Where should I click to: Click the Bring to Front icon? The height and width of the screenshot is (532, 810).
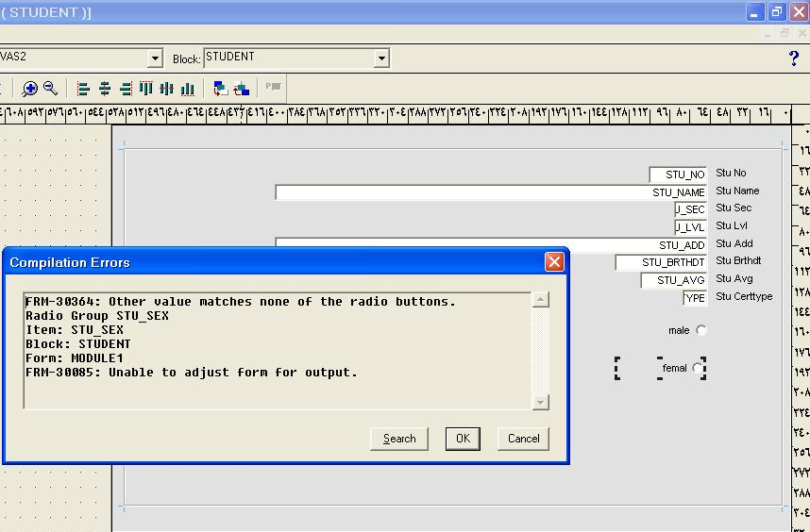pyautogui.click(x=220, y=89)
